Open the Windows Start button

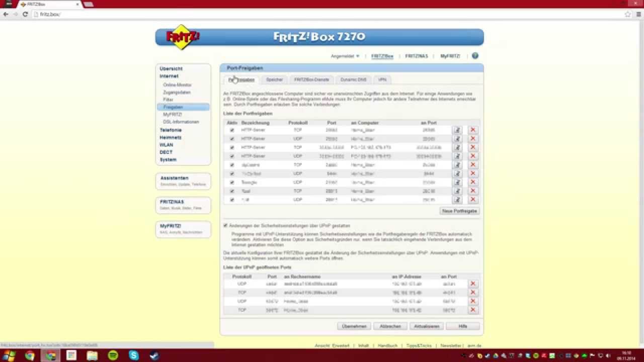click(9, 355)
